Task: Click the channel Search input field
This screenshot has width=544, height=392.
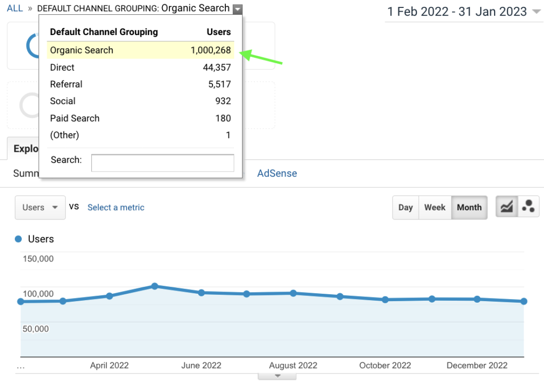Action: pos(163,163)
